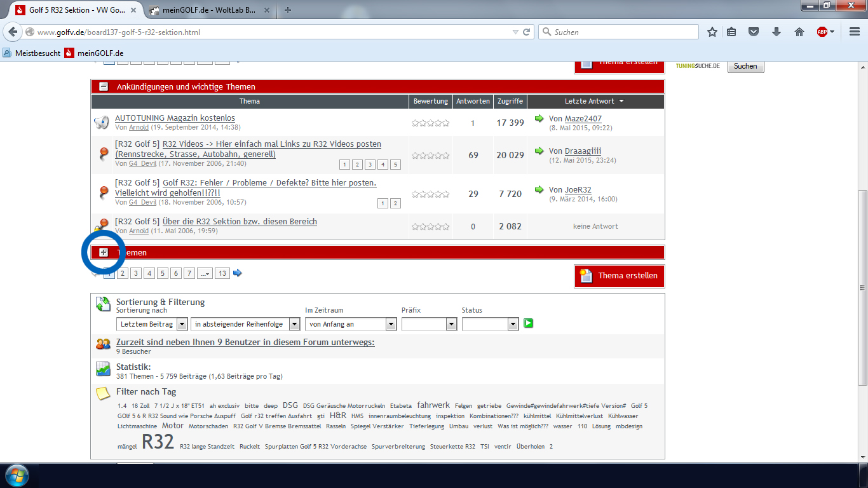
Task: Collapse the Ankündigungen und wichtige Themen section
Action: click(104, 87)
